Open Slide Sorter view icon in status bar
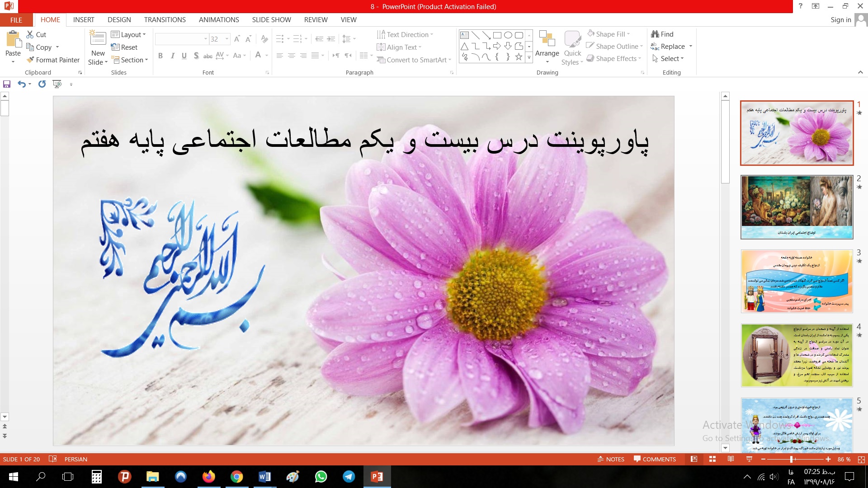The image size is (868, 488). 712,459
